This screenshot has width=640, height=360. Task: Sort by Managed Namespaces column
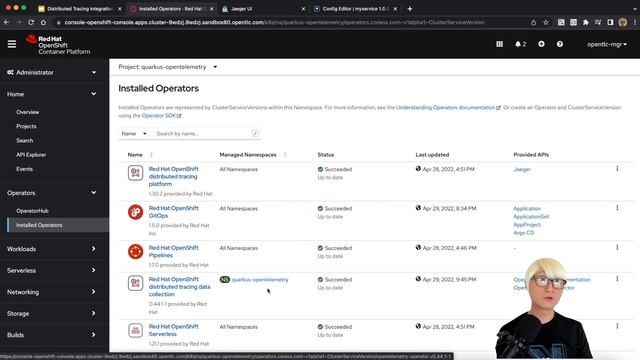(248, 155)
